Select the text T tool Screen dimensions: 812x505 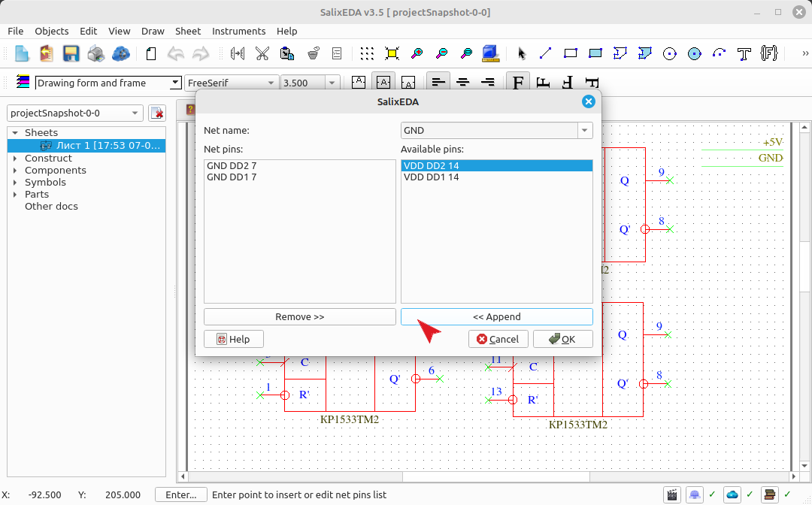click(x=744, y=53)
